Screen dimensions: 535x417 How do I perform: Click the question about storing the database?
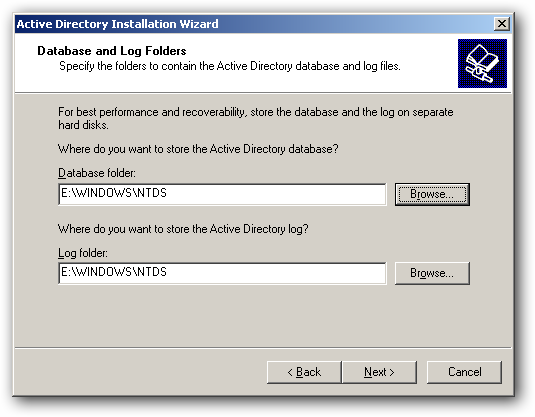[x=198, y=149]
